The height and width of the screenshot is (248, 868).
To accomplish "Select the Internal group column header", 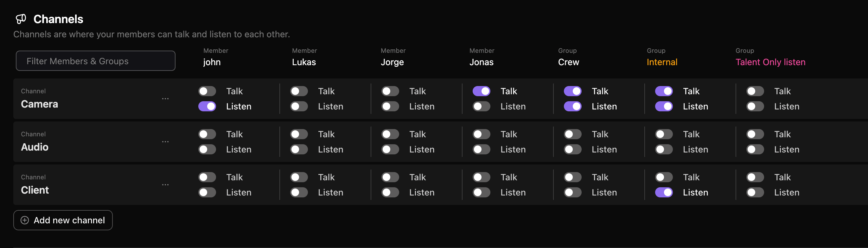I will (x=662, y=62).
